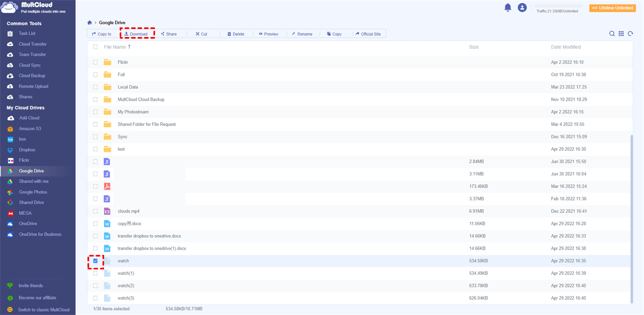The width and height of the screenshot is (644, 315).
Task: Click the search magnifier icon
Action: (x=612, y=33)
